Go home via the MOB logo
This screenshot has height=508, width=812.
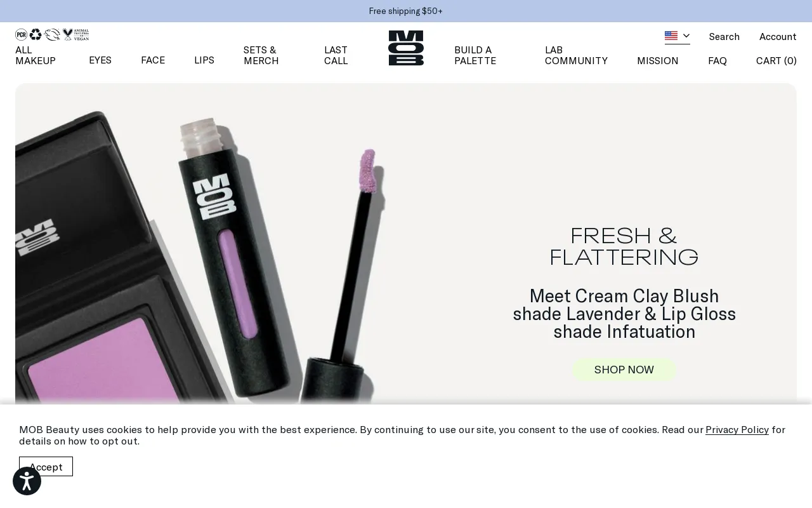click(x=406, y=48)
